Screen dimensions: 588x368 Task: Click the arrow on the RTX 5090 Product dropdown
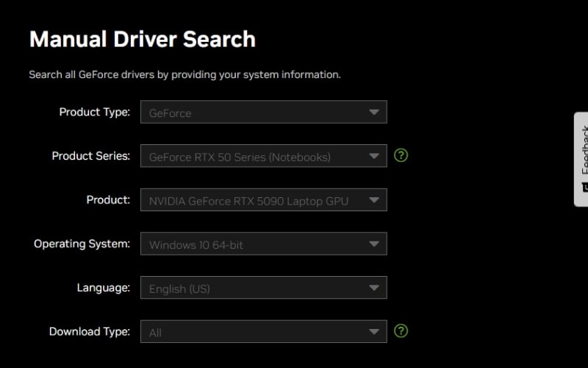tap(373, 200)
